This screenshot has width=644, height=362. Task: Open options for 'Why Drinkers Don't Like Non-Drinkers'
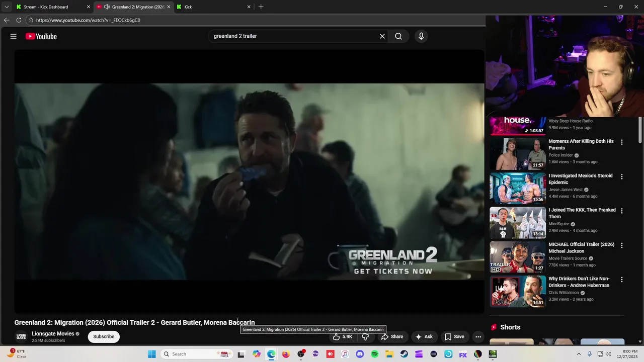pos(622,280)
